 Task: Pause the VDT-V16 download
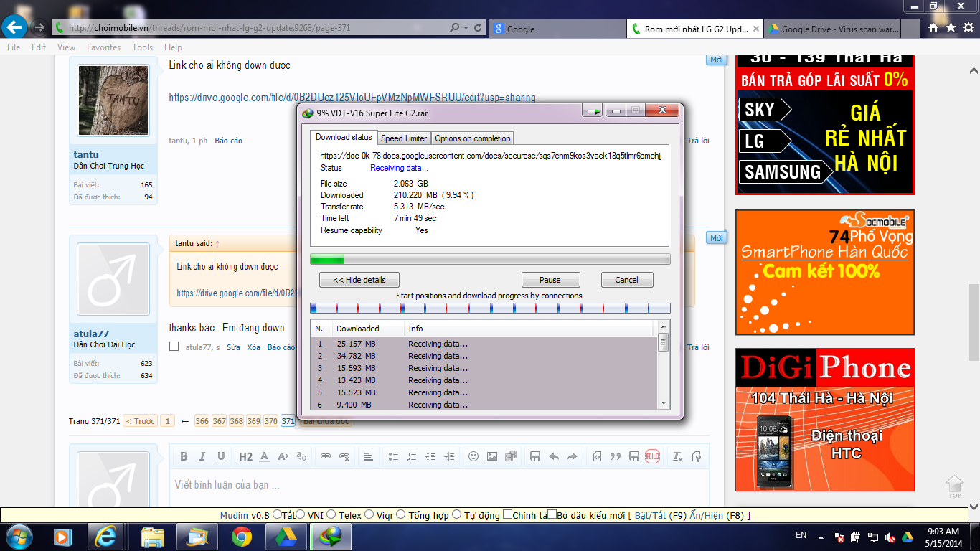[550, 280]
